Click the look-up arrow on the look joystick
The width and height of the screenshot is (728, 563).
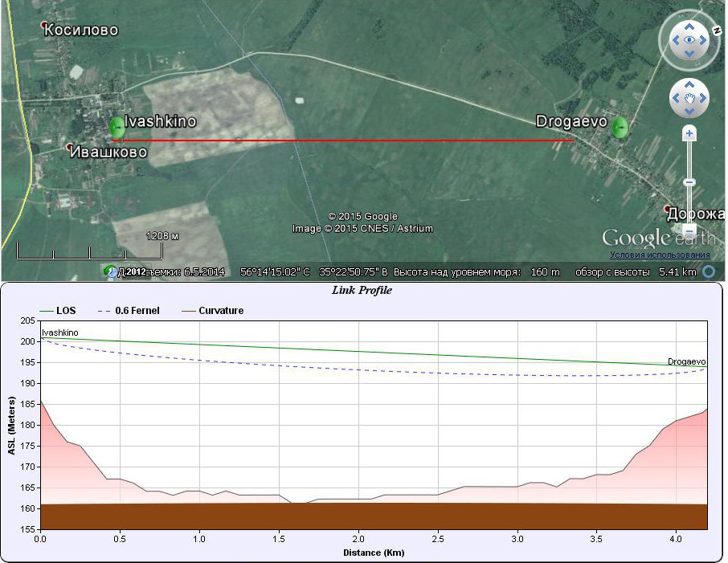(689, 27)
